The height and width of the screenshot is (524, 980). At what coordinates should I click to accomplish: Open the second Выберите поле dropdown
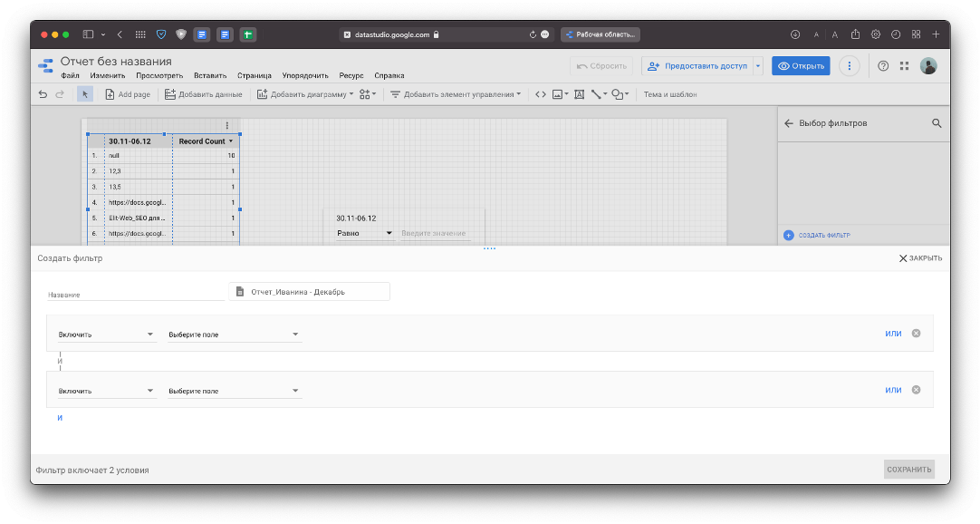[x=234, y=391]
